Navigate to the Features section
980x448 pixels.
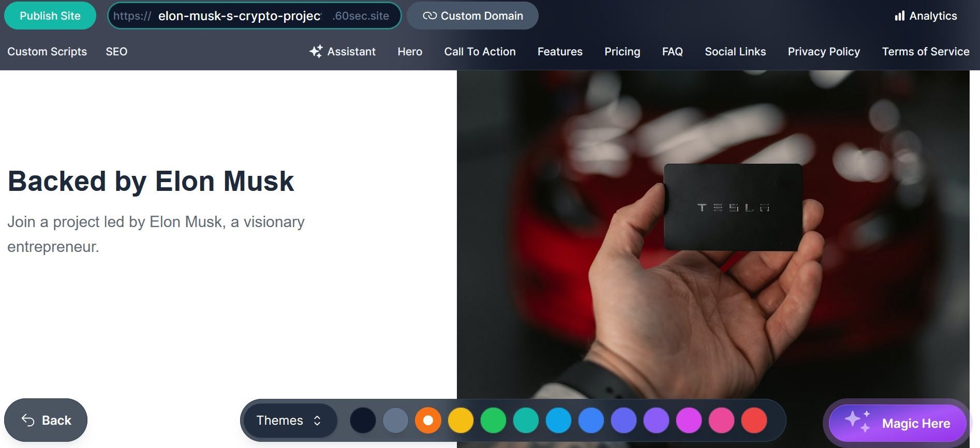560,51
